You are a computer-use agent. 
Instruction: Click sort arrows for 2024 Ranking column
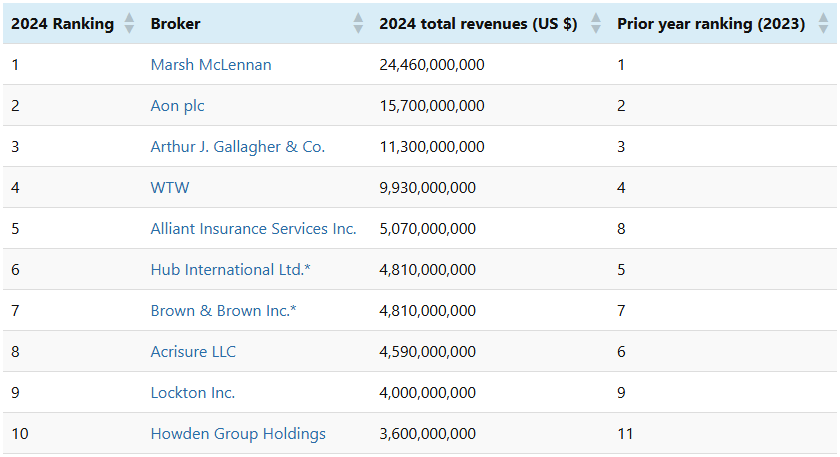pyautogui.click(x=129, y=24)
